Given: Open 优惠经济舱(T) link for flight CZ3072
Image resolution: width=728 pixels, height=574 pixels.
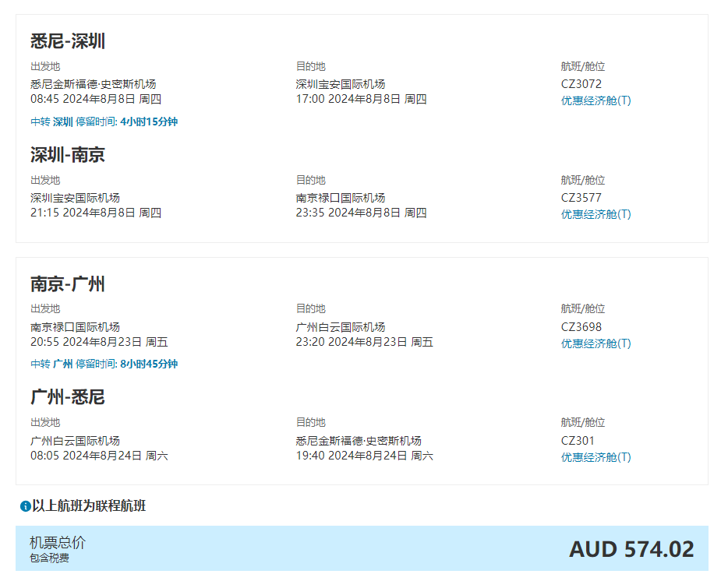Looking at the screenshot, I should click(x=595, y=100).
